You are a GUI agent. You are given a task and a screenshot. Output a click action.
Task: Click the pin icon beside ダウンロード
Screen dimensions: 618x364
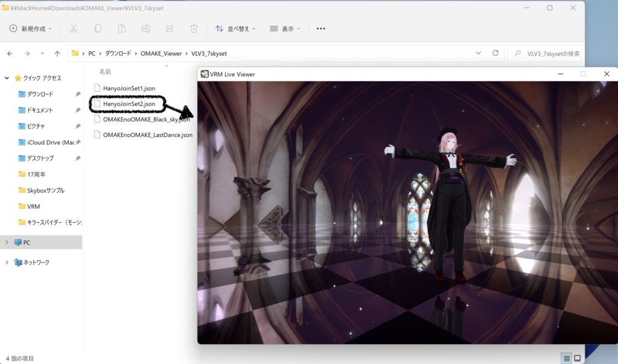pyautogui.click(x=78, y=94)
